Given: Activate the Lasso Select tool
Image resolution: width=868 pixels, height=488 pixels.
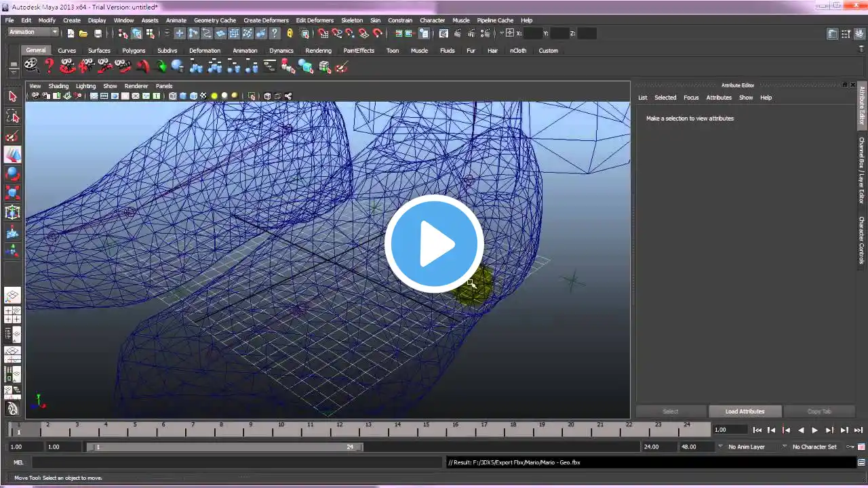Looking at the screenshot, I should 12,117.
